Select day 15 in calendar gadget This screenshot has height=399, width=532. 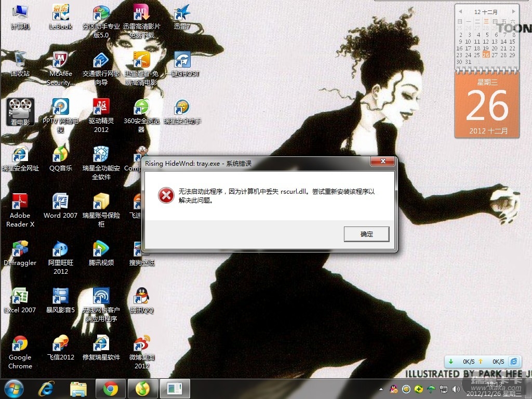512,42
